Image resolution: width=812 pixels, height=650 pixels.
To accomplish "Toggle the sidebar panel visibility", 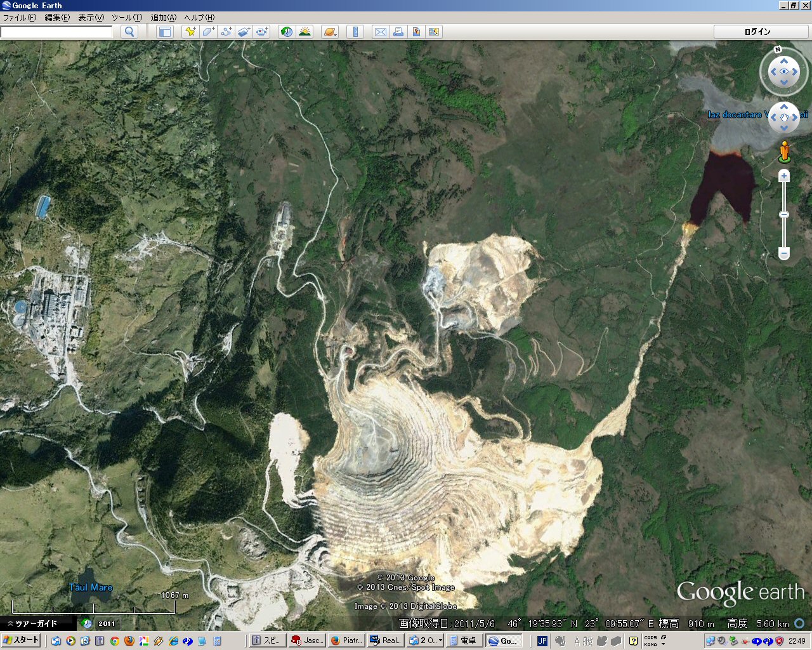I will 165,32.
